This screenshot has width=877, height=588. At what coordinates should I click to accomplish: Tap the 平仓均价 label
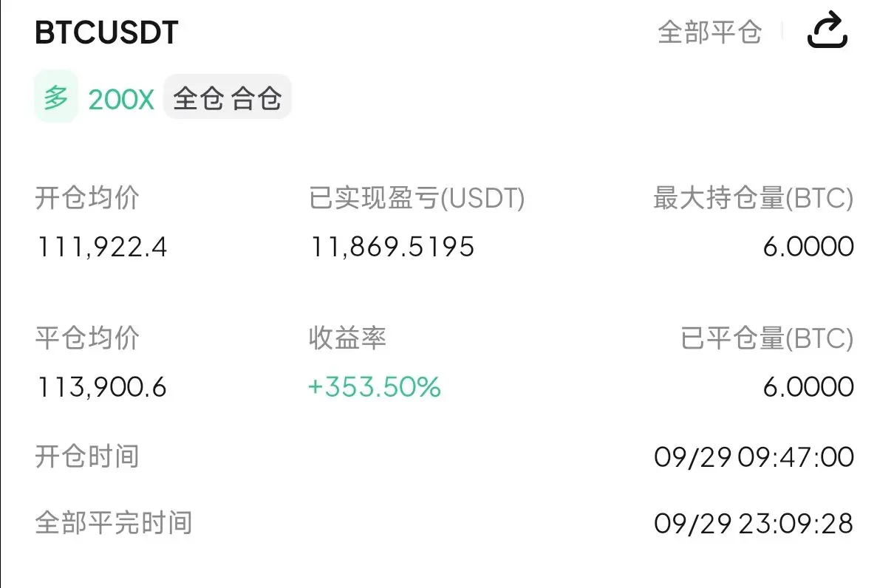(x=87, y=338)
